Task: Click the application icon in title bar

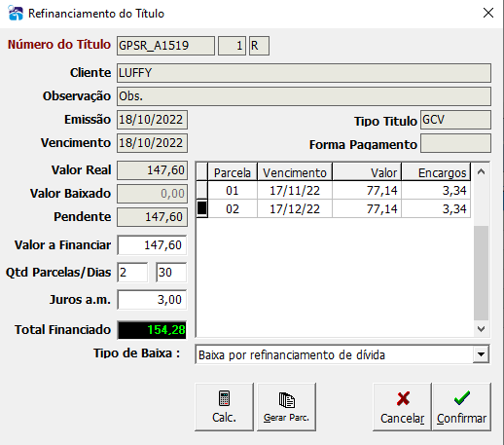Action: point(16,14)
